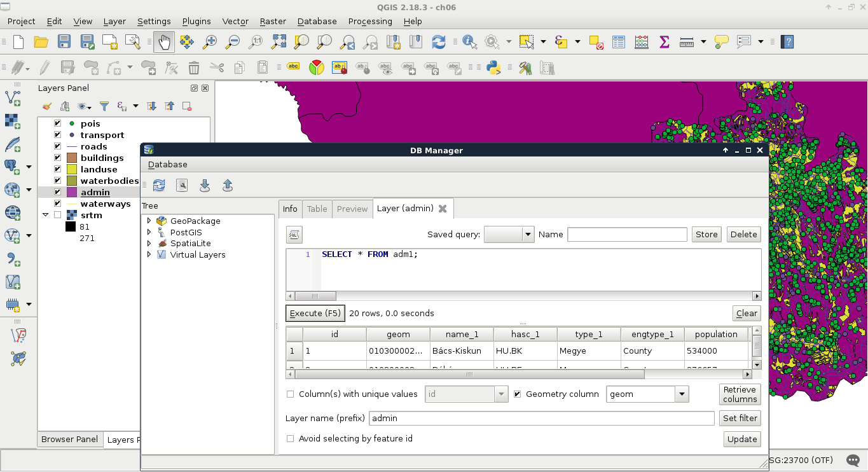This screenshot has height=472, width=868.
Task: Switch to the Info tab
Action: [x=290, y=209]
